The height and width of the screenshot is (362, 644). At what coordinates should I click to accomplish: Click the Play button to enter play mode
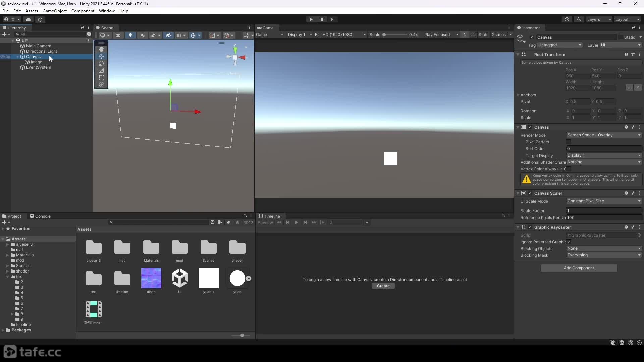coord(311,19)
